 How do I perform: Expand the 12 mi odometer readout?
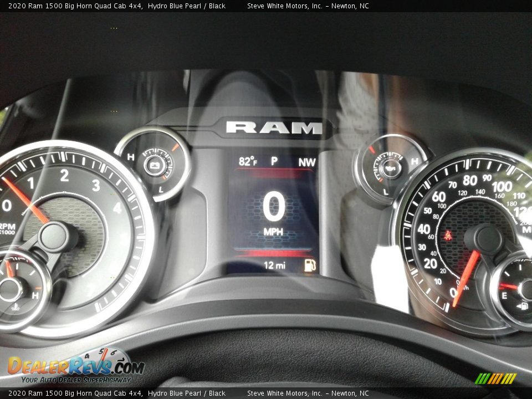pyautogui.click(x=276, y=264)
